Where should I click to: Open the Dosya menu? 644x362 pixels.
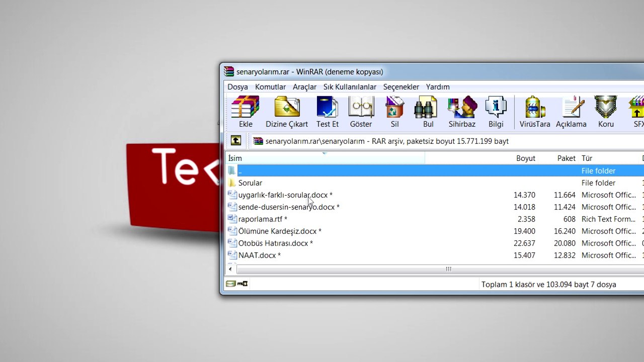(237, 87)
